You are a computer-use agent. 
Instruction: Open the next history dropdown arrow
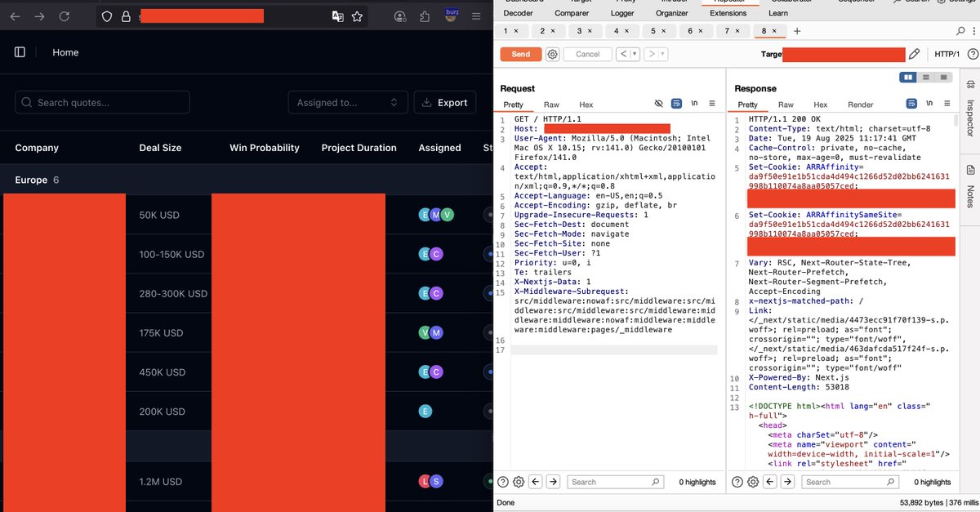coord(662,54)
